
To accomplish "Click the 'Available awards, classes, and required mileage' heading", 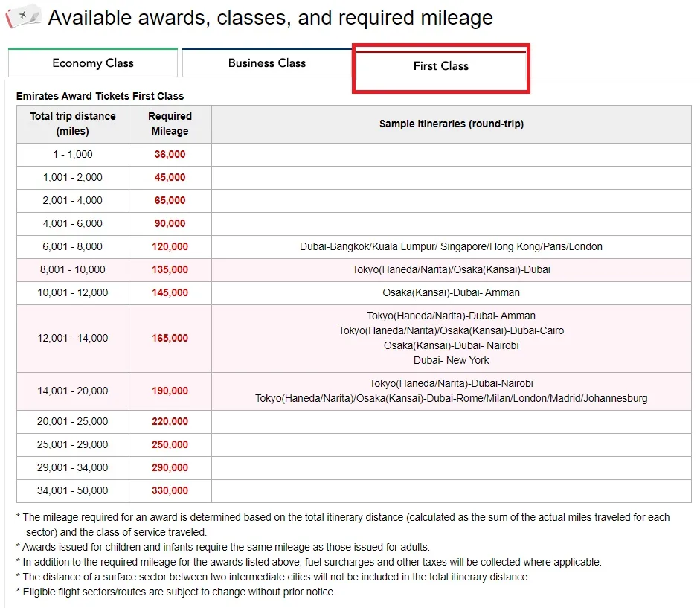I will 271,18.
